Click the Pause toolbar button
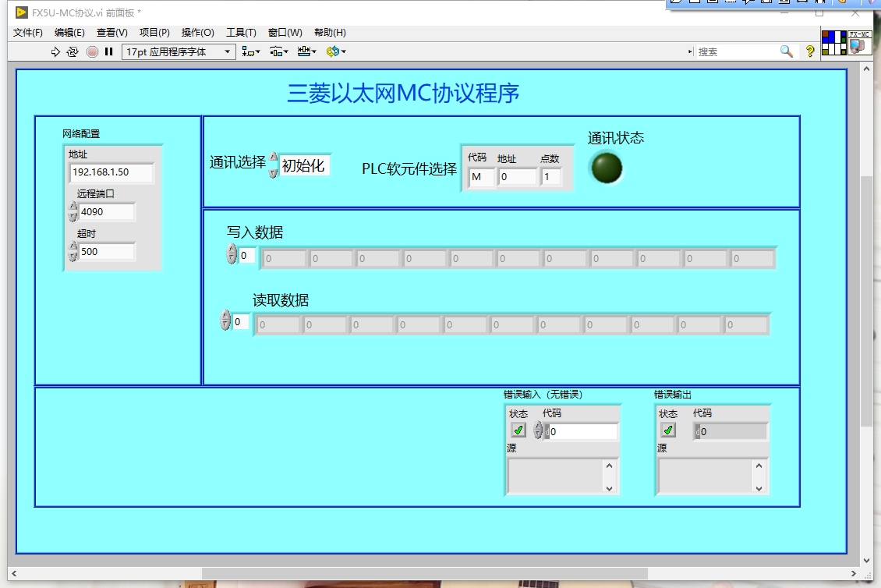 coord(109,51)
